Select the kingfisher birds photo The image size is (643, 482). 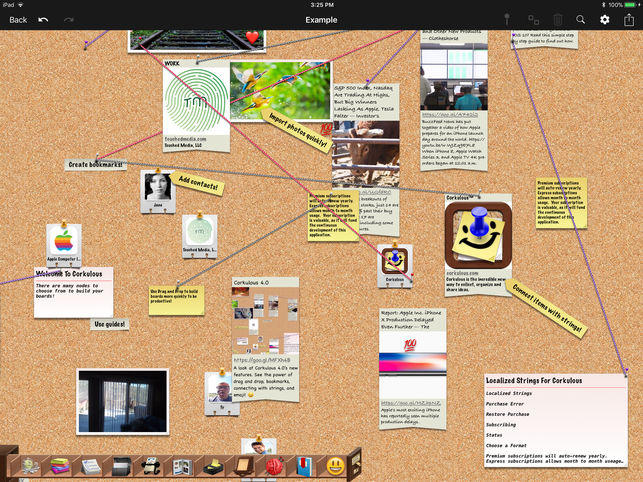[x=280, y=91]
